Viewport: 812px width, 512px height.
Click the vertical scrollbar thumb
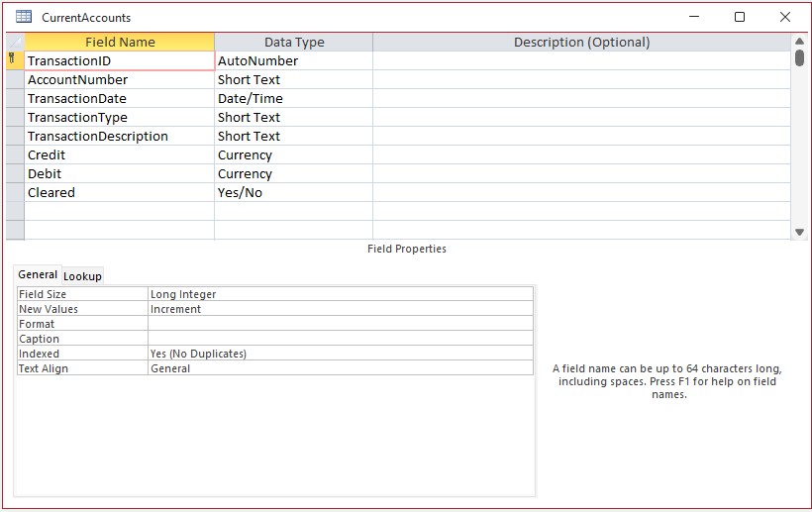pyautogui.click(x=799, y=57)
